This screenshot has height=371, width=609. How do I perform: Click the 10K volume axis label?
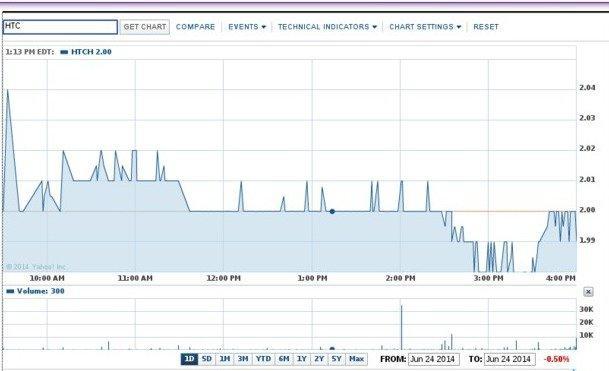tap(586, 335)
